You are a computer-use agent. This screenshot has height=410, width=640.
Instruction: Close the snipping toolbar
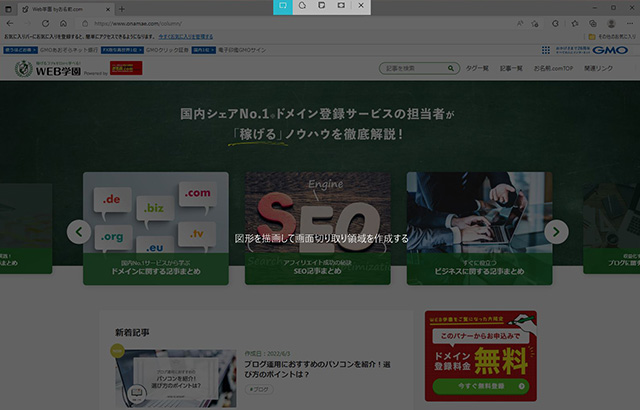click(x=361, y=6)
